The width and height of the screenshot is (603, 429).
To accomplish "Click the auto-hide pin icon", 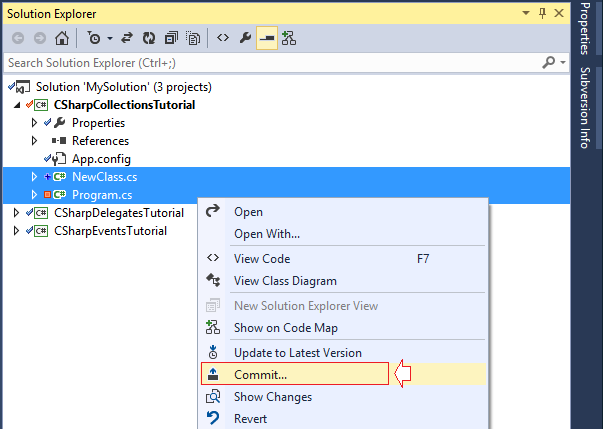I will pos(543,13).
